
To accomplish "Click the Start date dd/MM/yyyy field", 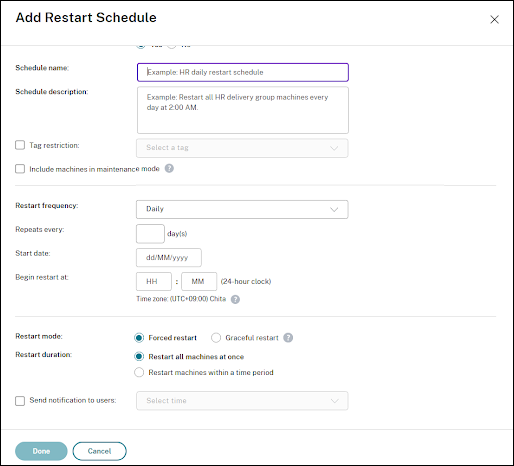I will (x=169, y=257).
